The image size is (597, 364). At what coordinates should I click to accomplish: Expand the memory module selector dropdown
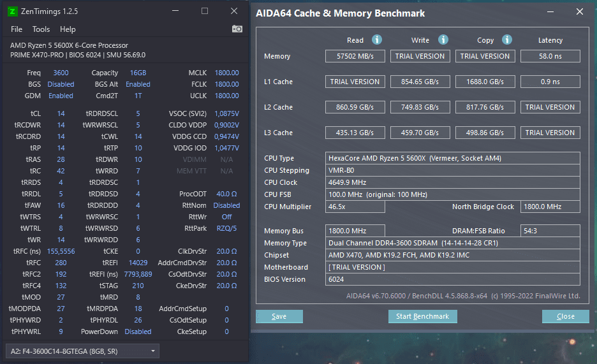pyautogui.click(x=82, y=351)
